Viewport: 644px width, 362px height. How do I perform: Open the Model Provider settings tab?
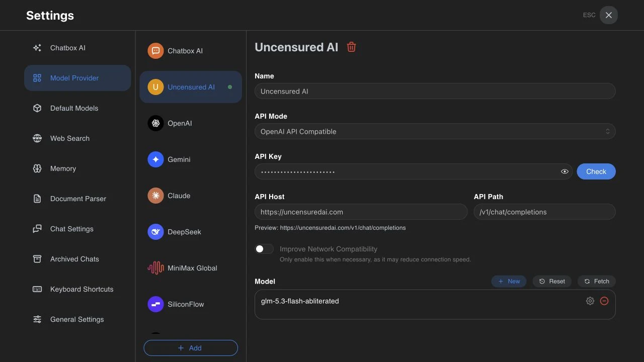click(77, 78)
